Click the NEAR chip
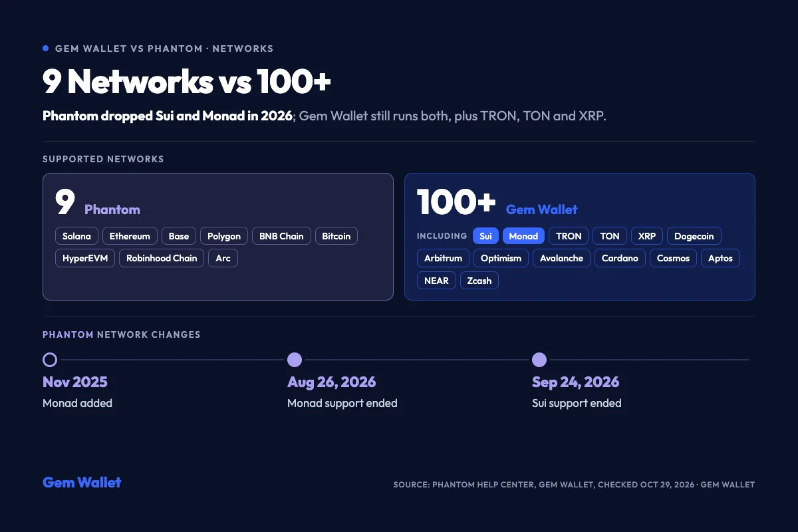This screenshot has width=798, height=532. pos(437,281)
